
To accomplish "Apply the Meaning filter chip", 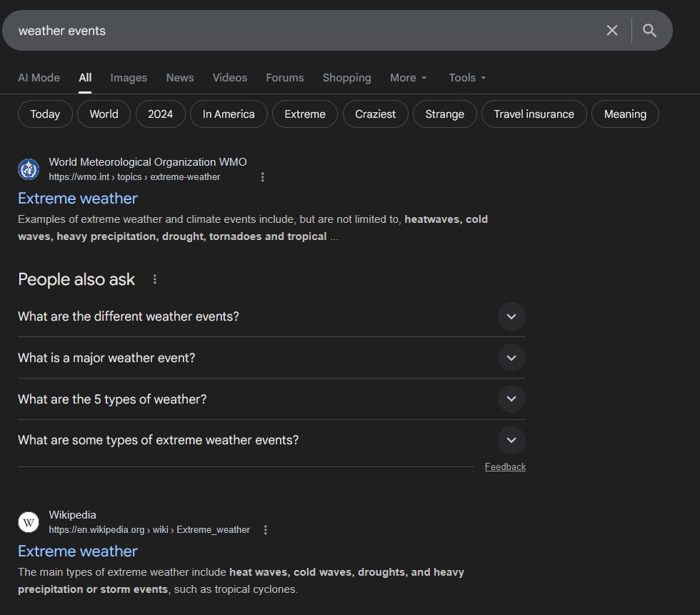I will [625, 114].
